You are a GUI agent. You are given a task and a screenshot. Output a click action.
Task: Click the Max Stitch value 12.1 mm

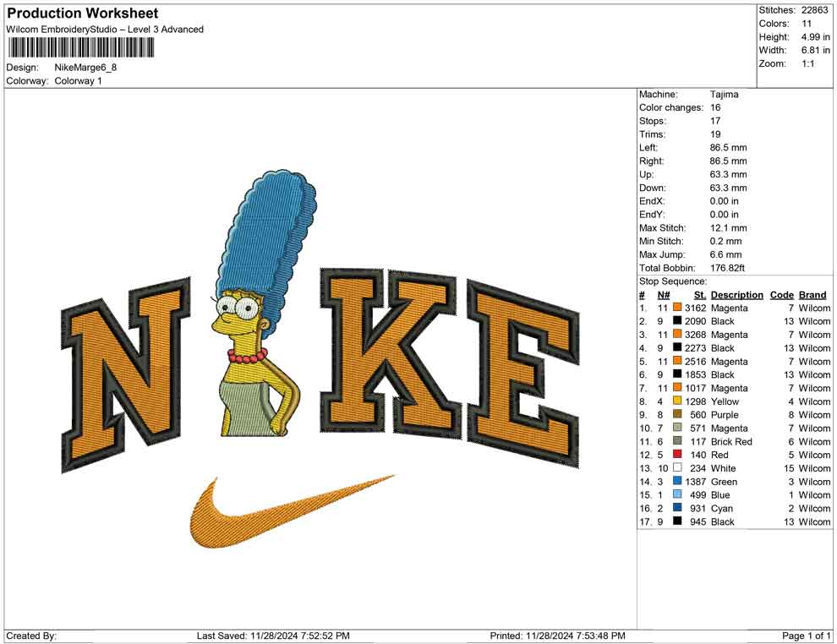(x=728, y=228)
